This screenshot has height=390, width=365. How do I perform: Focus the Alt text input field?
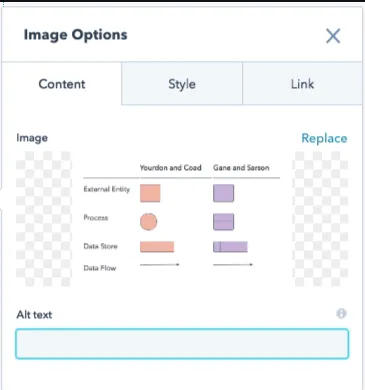tap(182, 344)
